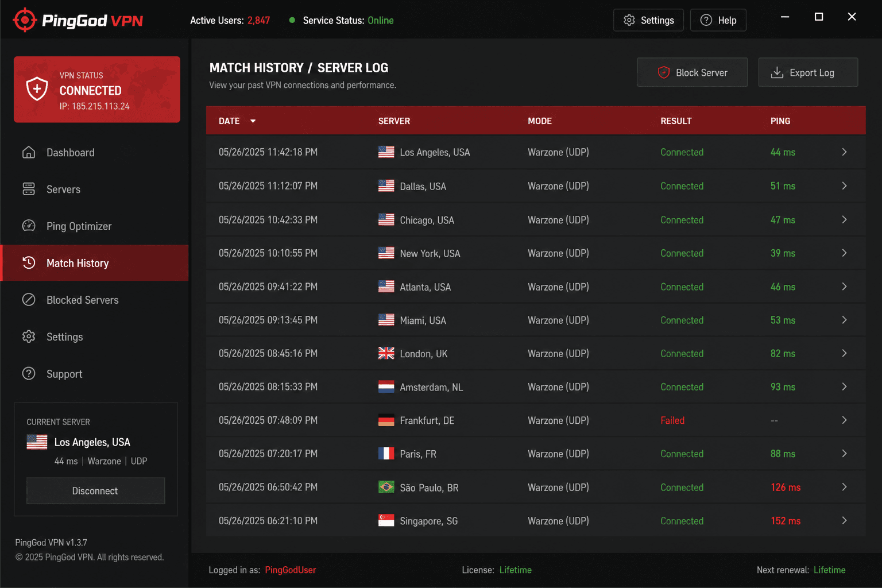This screenshot has width=882, height=588.
Task: Click the Ping Optimizer gauge icon
Action: coord(29,226)
